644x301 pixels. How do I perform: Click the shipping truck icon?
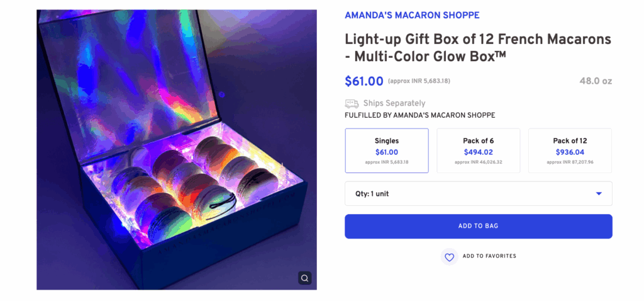point(352,103)
